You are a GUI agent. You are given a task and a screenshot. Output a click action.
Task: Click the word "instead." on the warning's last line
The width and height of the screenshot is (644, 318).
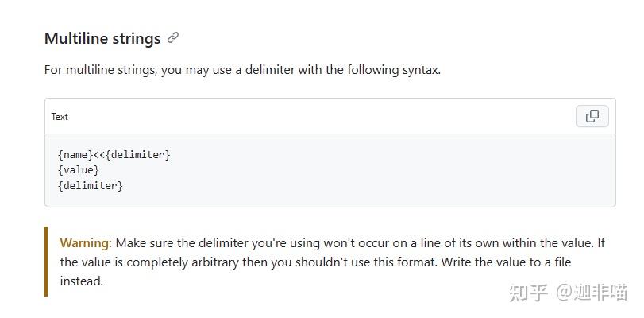(82, 281)
